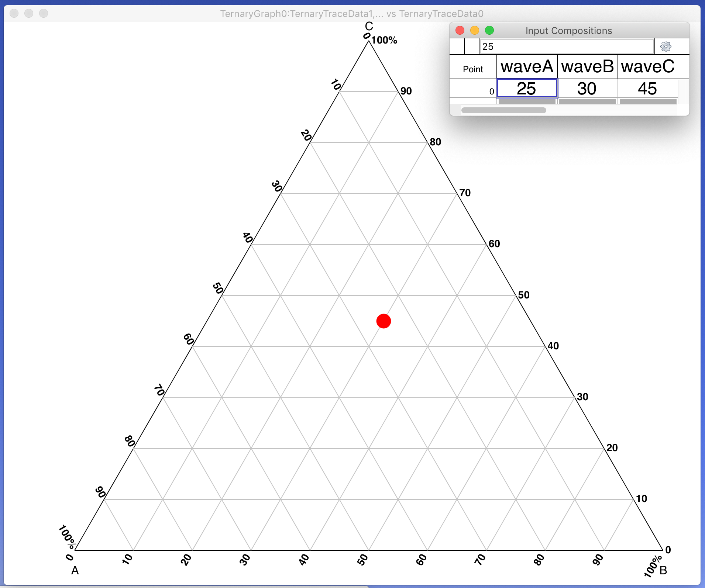Click the table's horizontal scrollbar thumb

click(x=503, y=110)
